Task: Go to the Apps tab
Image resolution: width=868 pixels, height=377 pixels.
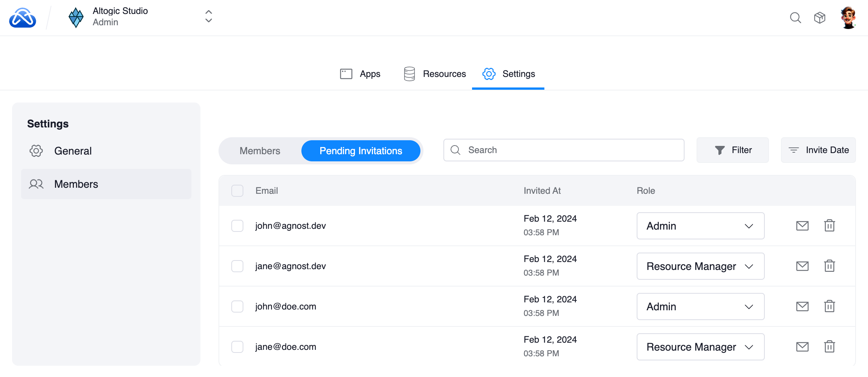Action: click(360, 74)
